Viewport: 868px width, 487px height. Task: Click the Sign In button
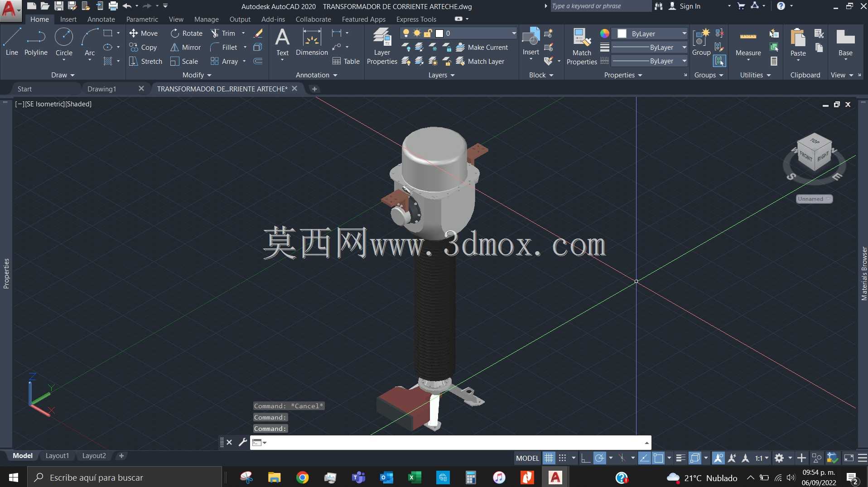coord(685,6)
